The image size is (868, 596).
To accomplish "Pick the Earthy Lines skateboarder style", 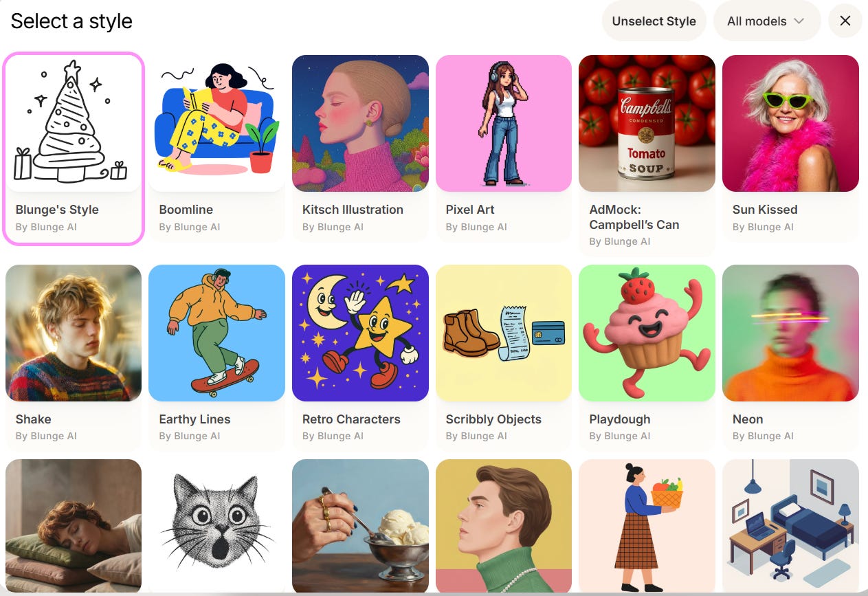I will coord(216,333).
